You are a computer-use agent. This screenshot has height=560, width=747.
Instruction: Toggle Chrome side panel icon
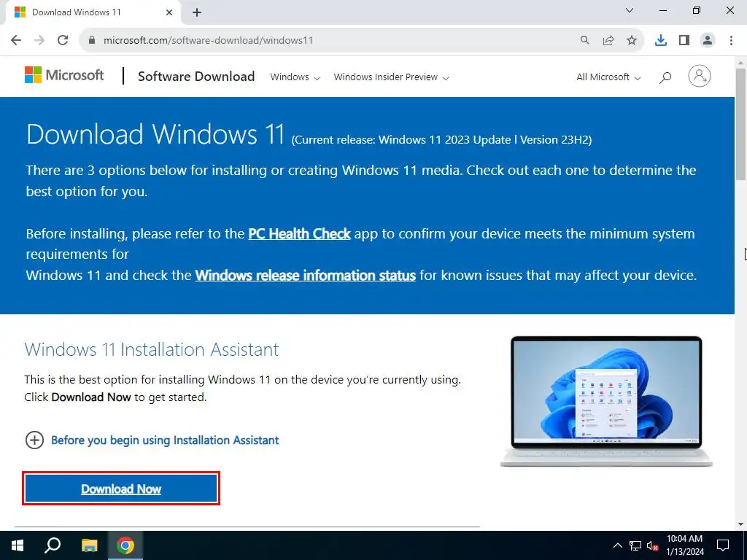coord(684,41)
